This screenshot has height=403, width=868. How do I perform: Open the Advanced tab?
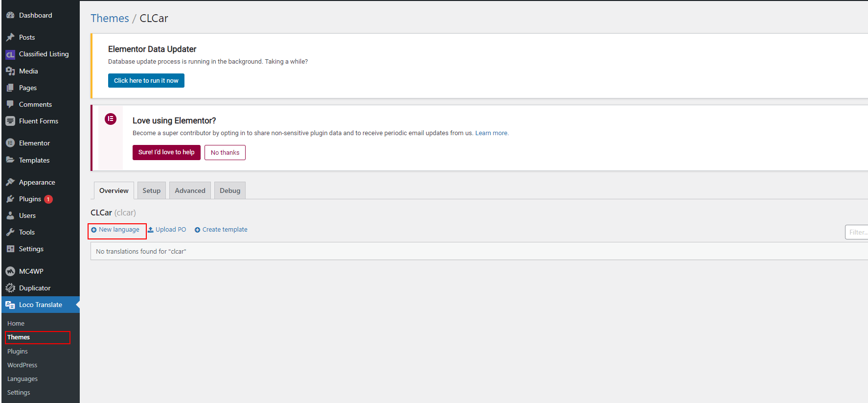[x=190, y=190]
